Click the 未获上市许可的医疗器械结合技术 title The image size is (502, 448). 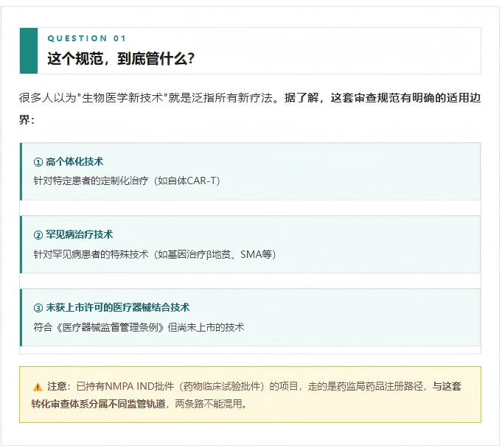[117, 308]
